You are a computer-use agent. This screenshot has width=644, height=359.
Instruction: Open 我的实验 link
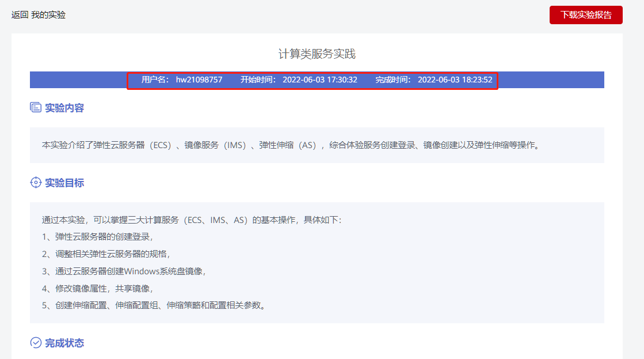pyautogui.click(x=48, y=15)
